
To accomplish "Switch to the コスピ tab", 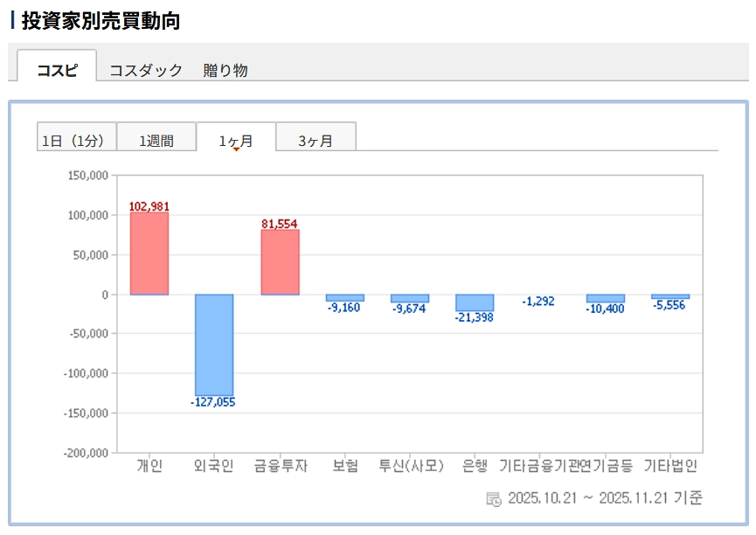I will coord(57,71).
